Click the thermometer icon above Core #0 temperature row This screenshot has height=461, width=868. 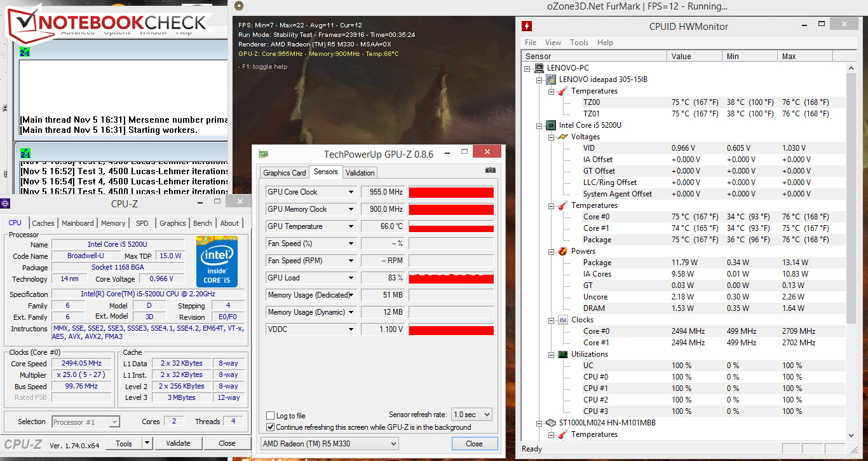563,205
